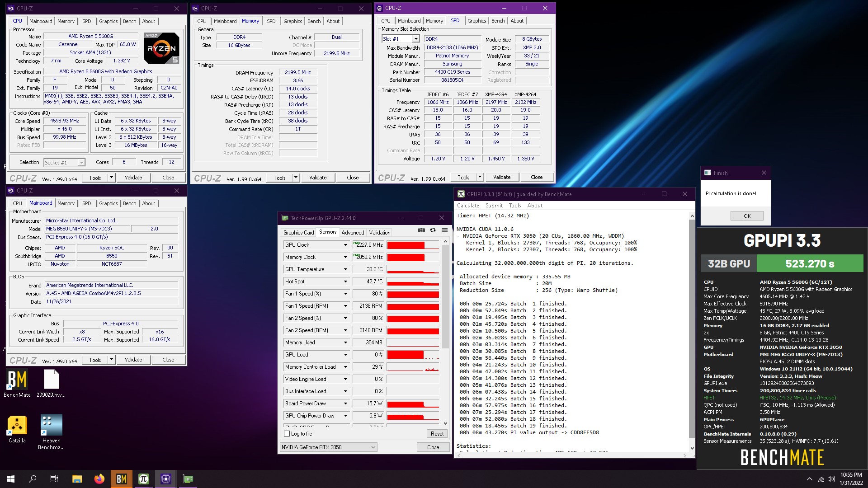The height and width of the screenshot is (488, 868).
Task: Click GPU-Z window title icon
Action: (285, 218)
